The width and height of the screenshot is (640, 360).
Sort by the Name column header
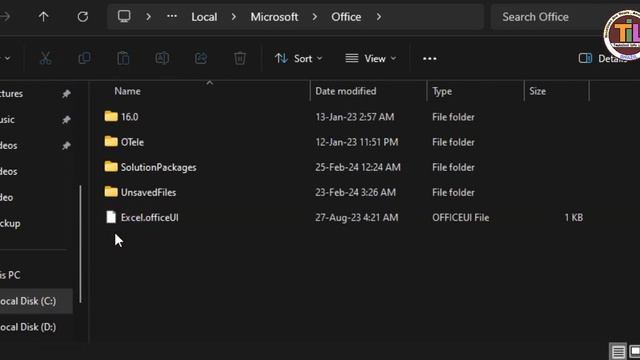pyautogui.click(x=127, y=91)
